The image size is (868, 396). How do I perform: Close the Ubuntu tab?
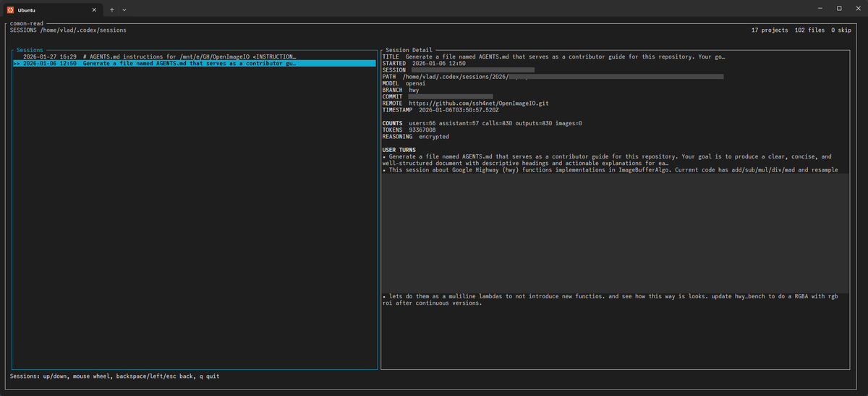coord(94,9)
